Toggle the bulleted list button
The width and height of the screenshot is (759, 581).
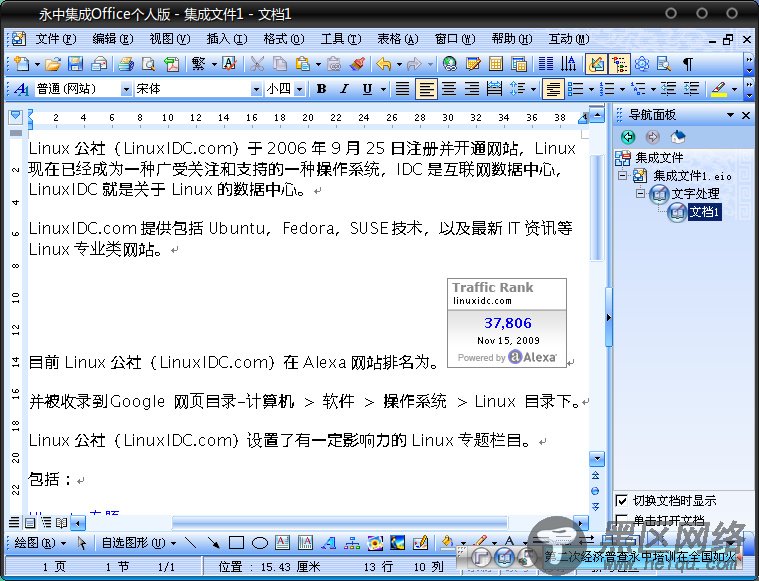[576, 89]
